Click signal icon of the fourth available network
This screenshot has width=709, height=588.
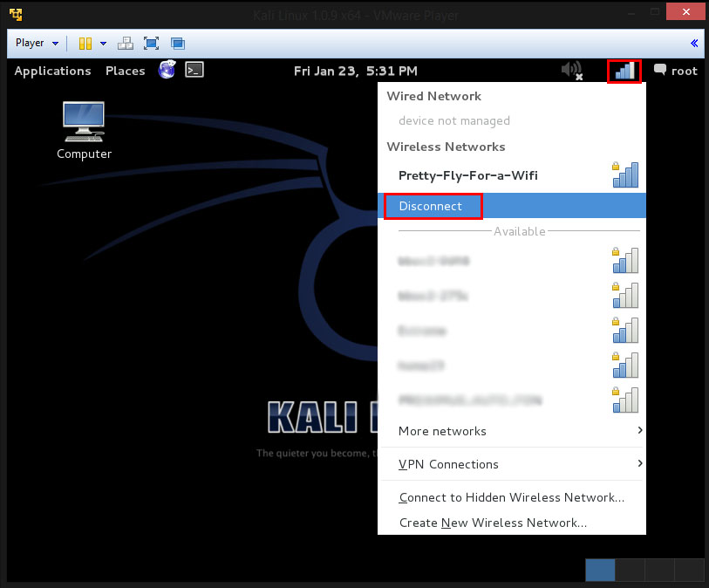click(x=625, y=365)
